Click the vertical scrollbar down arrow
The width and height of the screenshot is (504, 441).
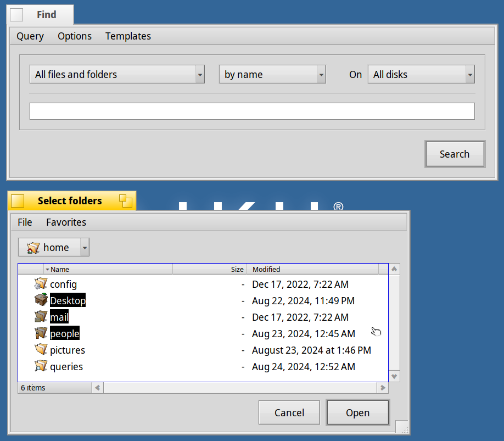click(394, 376)
